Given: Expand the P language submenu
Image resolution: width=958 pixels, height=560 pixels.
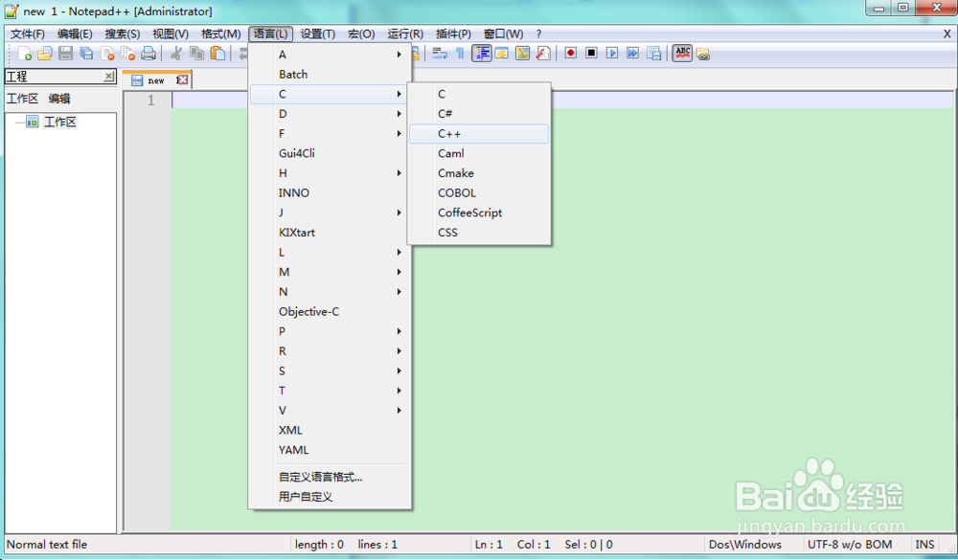Looking at the screenshot, I should [x=330, y=331].
